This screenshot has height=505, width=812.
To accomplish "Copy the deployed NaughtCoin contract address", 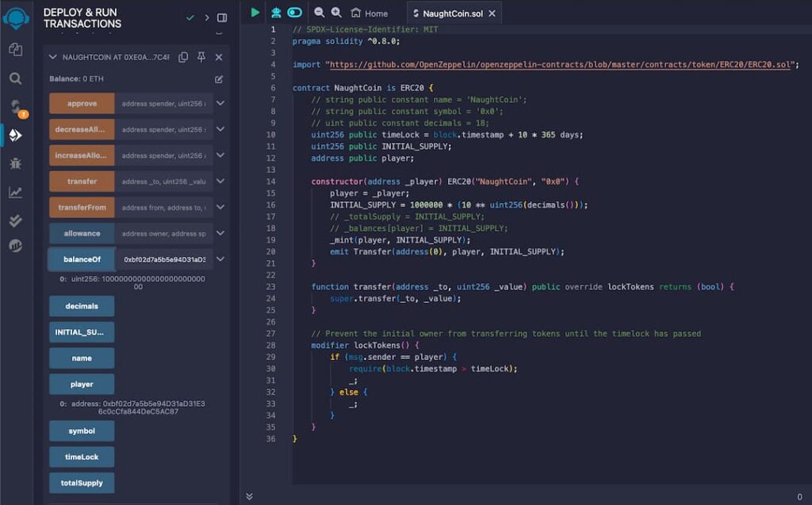I will [183, 57].
